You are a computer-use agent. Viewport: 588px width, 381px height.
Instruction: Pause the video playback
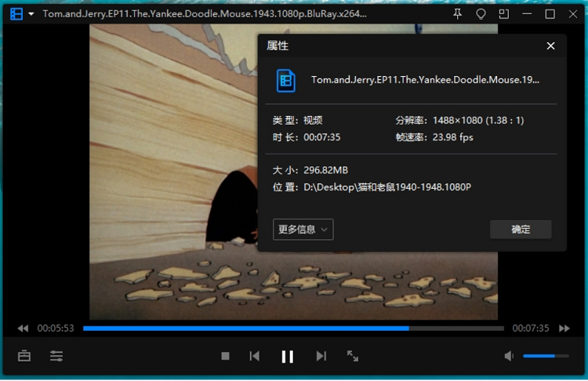[287, 357]
